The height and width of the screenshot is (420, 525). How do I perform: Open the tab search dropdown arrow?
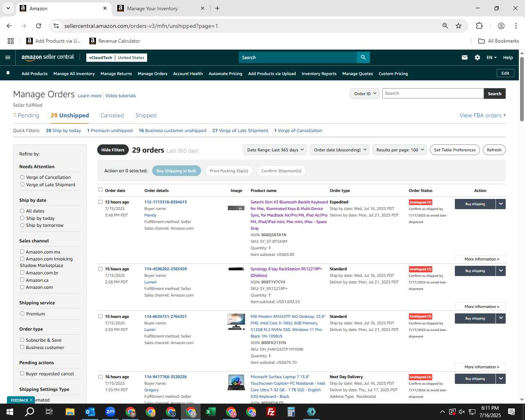8,8
